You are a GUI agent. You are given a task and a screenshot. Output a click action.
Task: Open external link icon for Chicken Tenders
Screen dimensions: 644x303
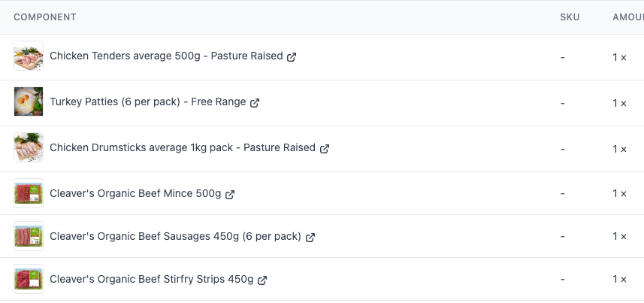pos(292,57)
